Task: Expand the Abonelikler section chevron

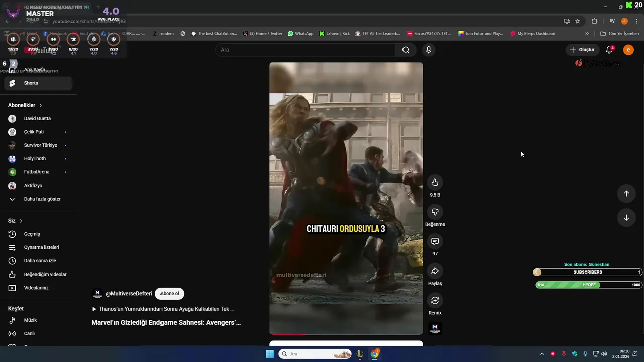Action: coord(40,105)
